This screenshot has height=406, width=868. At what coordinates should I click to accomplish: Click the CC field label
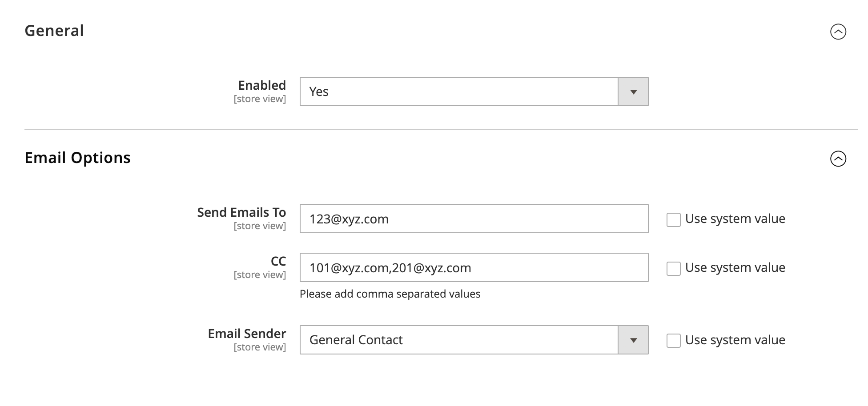click(278, 261)
